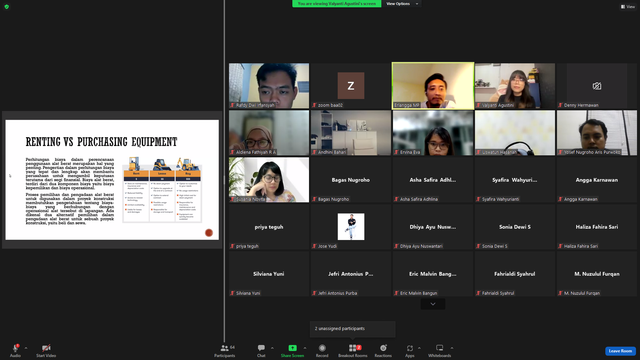640x360 pixels.
Task: Open the Reactions menu
Action: pos(383,350)
